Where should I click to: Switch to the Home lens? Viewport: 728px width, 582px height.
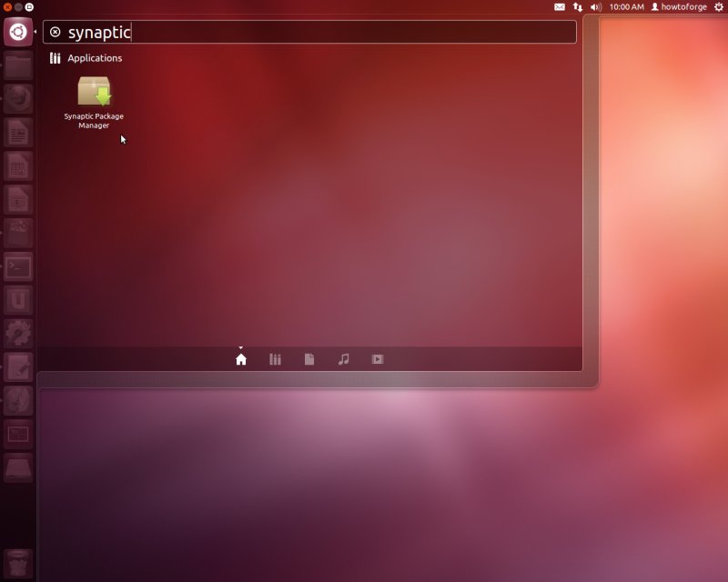tap(241, 359)
